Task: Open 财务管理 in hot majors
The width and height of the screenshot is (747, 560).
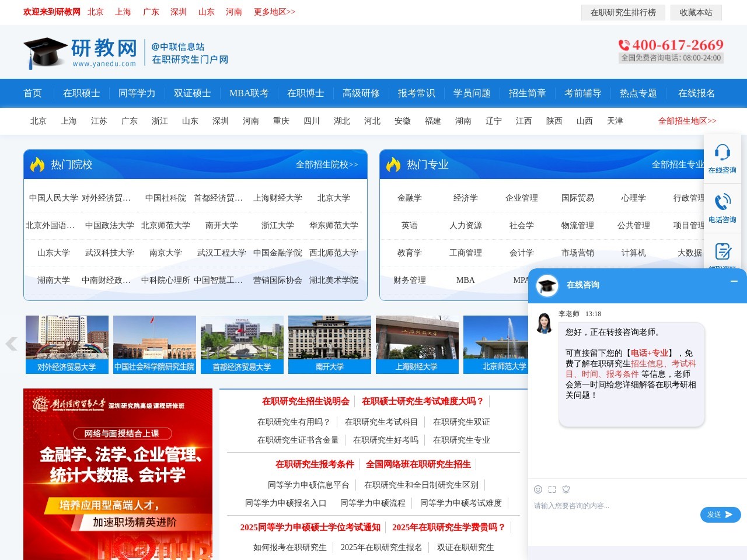Action: tap(410, 280)
